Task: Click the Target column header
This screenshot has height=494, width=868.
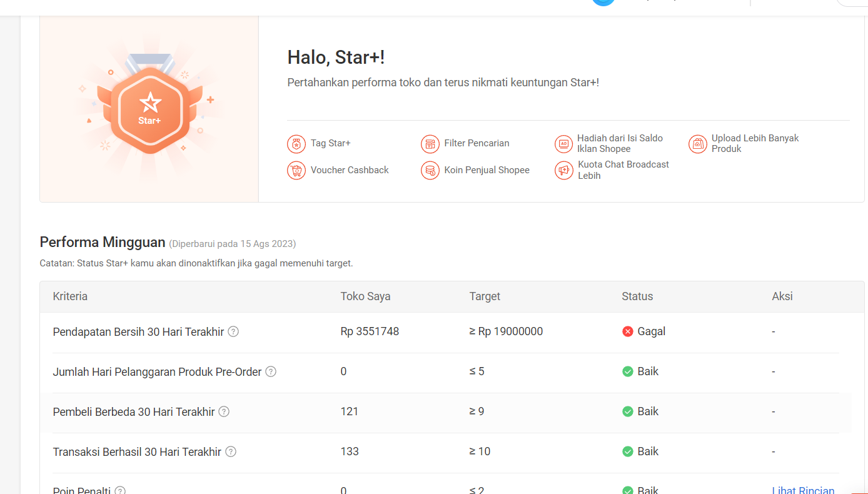Action: tap(485, 296)
